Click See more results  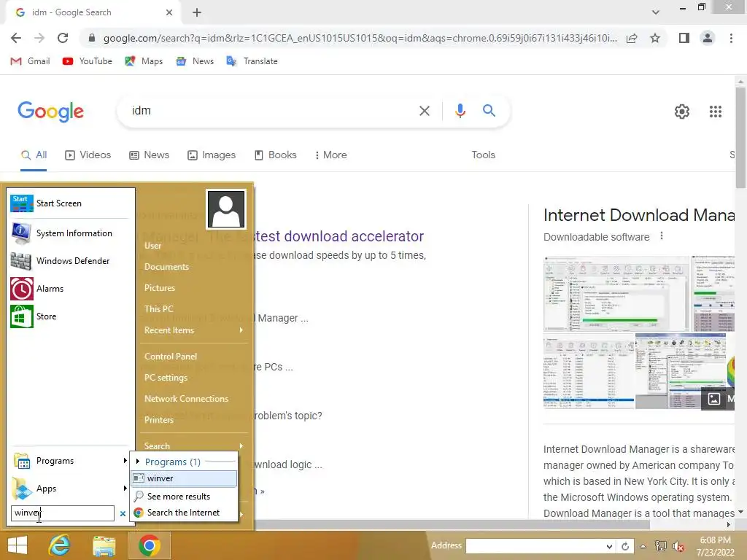click(184, 496)
